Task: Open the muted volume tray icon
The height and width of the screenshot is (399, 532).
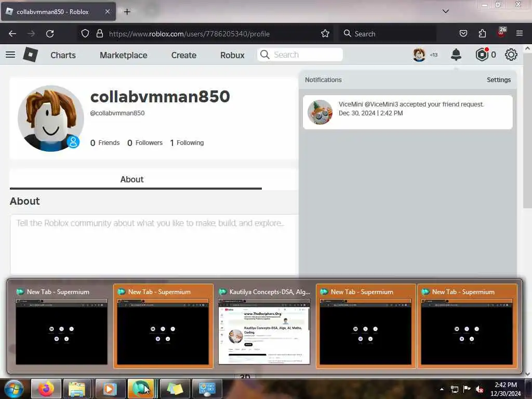Action: pyautogui.click(x=480, y=389)
